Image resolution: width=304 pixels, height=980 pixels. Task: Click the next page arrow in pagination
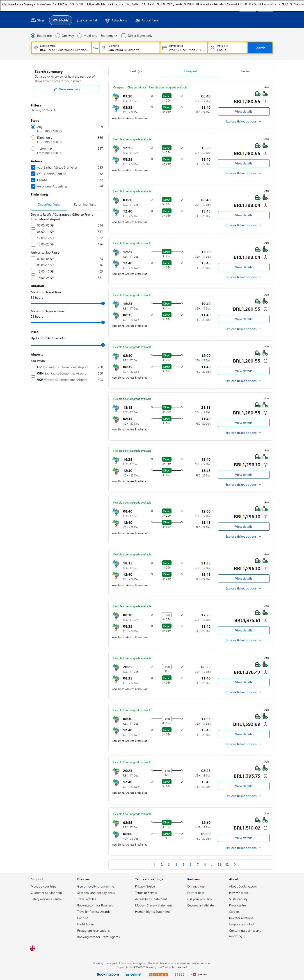[235, 864]
